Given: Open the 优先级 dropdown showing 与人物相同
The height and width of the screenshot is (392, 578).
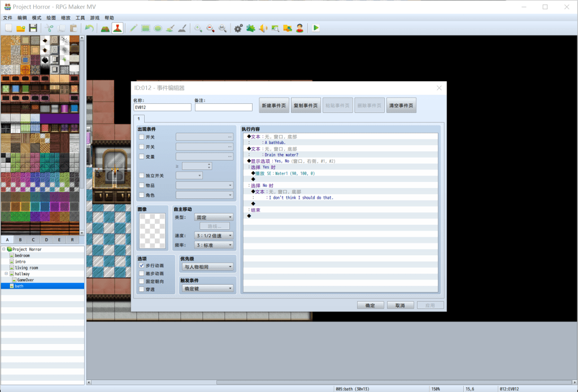Looking at the screenshot, I should coord(207,267).
